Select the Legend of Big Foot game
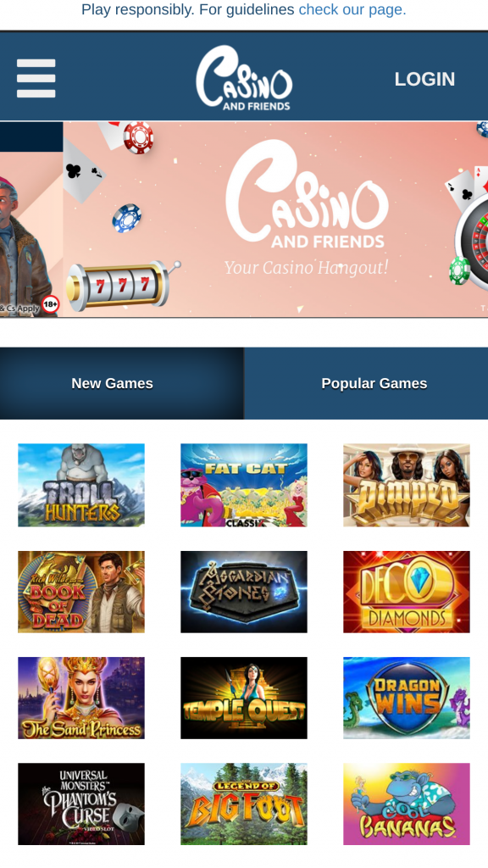Image resolution: width=488 pixels, height=868 pixels. 244,804
